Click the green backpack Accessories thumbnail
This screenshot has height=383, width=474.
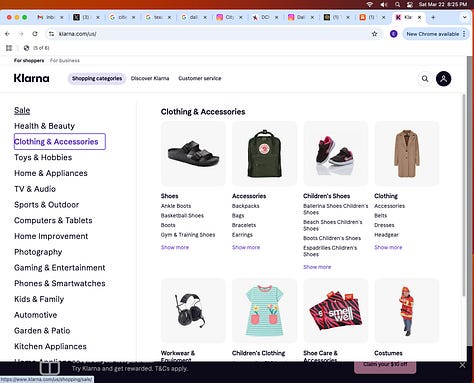264,154
